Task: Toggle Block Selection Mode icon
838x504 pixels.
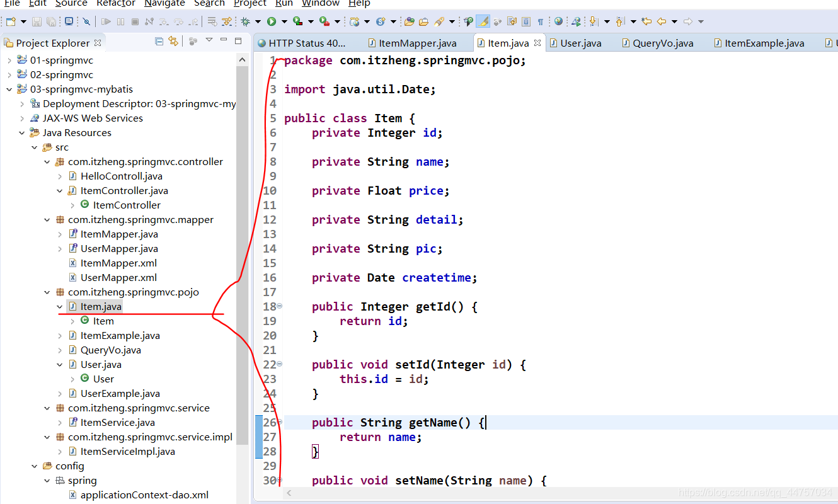Action: tap(526, 21)
